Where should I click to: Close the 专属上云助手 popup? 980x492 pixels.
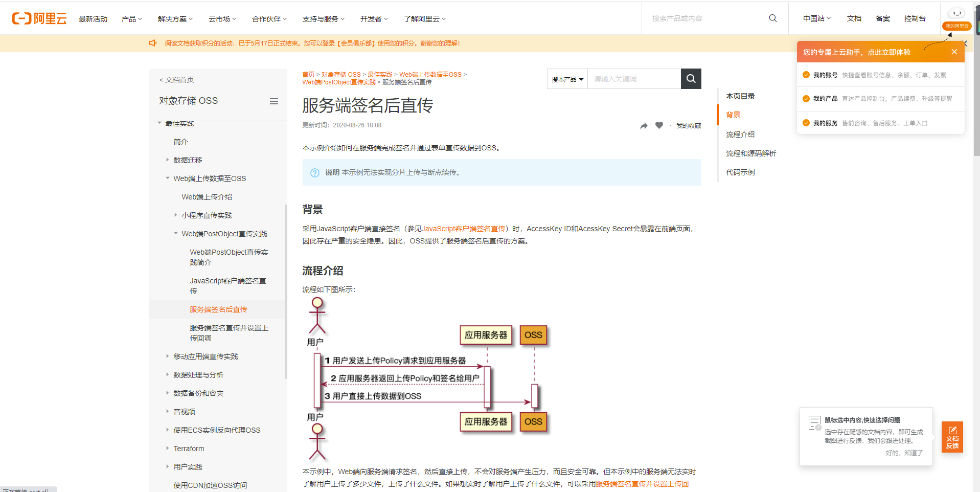click(954, 51)
